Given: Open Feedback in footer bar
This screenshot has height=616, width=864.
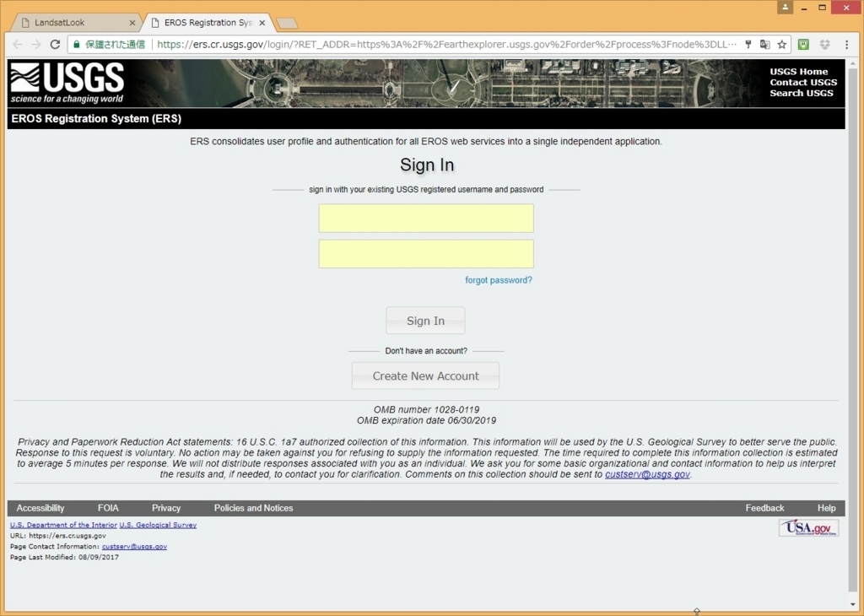Looking at the screenshot, I should [764, 508].
